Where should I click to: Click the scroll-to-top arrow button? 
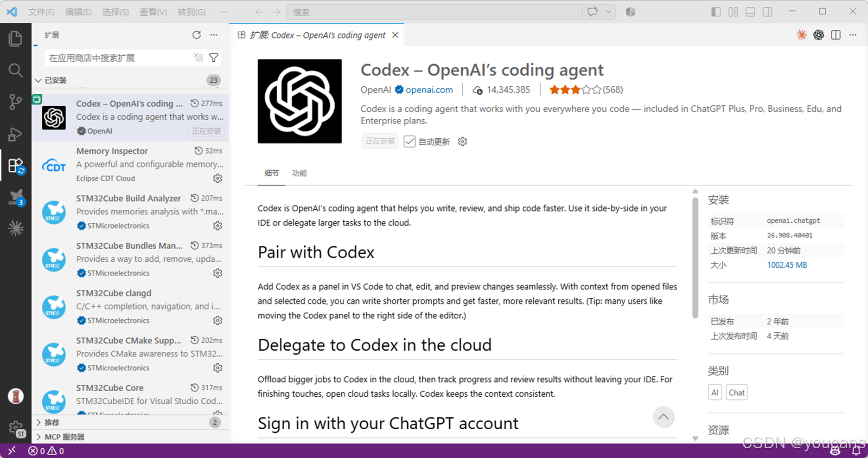coord(664,417)
